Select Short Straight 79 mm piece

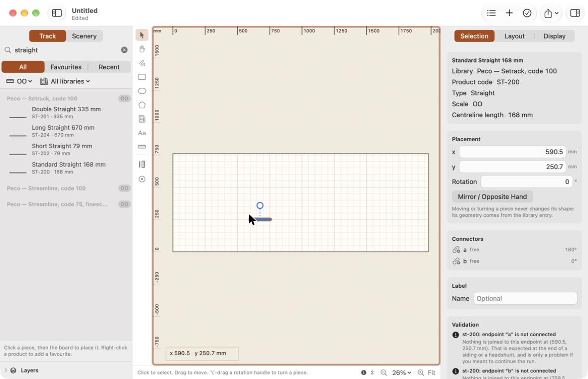click(x=66, y=149)
